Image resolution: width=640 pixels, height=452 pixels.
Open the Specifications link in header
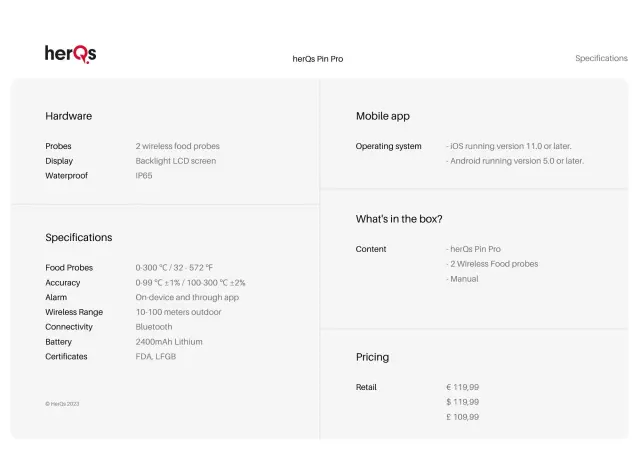601,58
